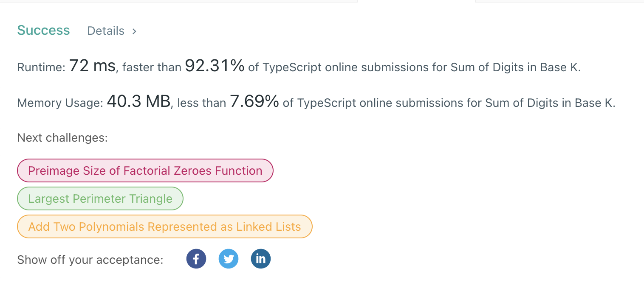Share acceptance on Facebook
The width and height of the screenshot is (644, 285).
pyautogui.click(x=196, y=259)
